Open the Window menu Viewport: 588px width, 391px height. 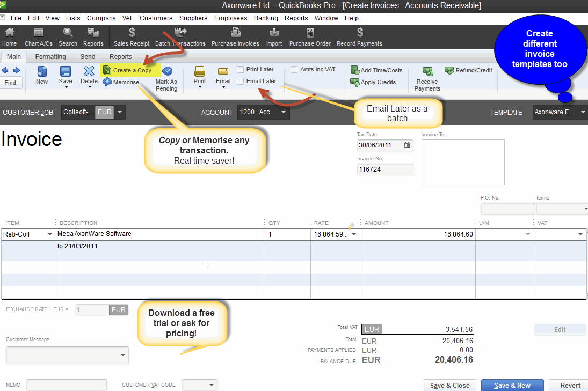pyautogui.click(x=326, y=18)
